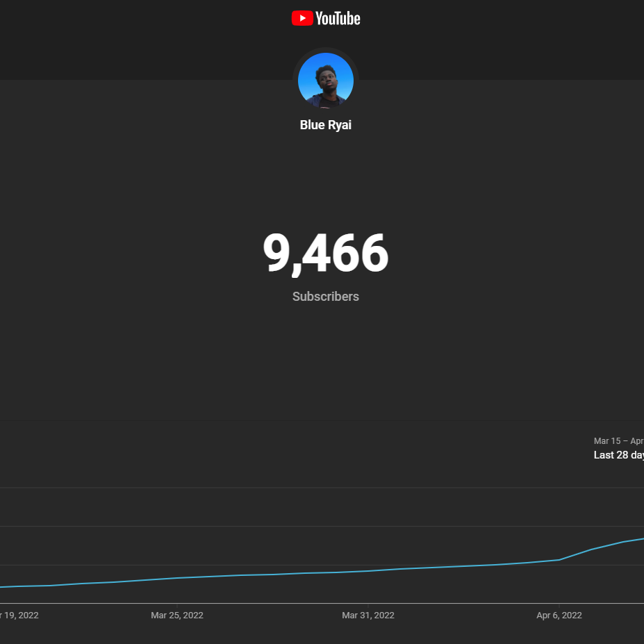Click the blue chart line above Mar 25
644x644 pixels.
(177, 578)
